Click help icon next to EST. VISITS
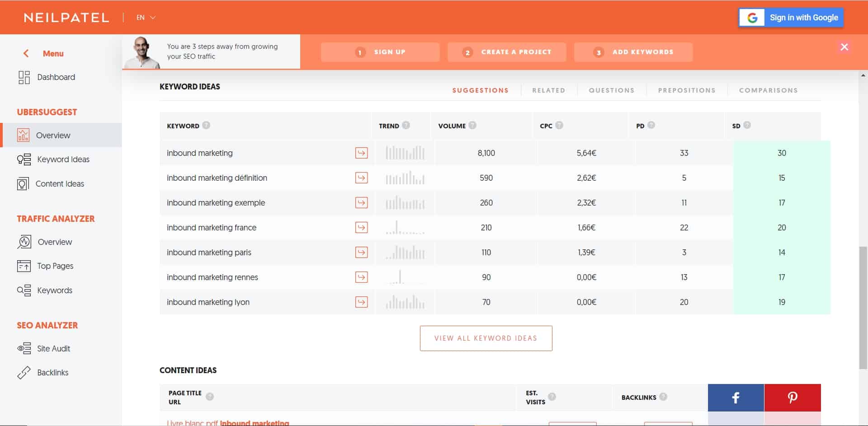Viewport: 868px width, 426px height. [x=552, y=397]
